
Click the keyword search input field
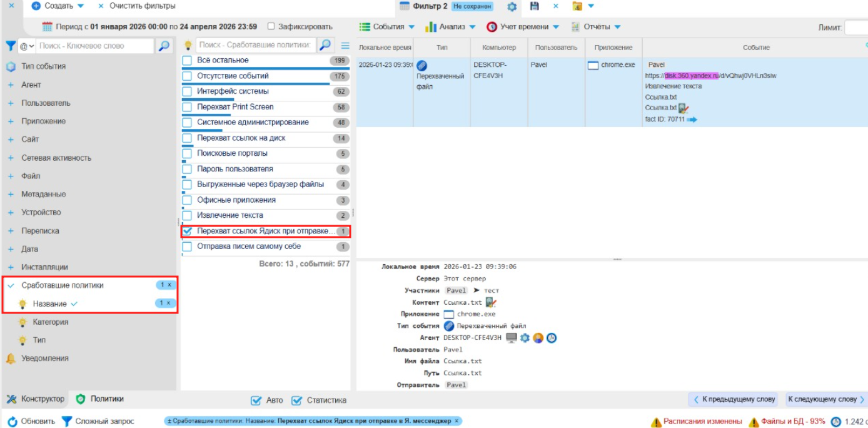(95, 46)
